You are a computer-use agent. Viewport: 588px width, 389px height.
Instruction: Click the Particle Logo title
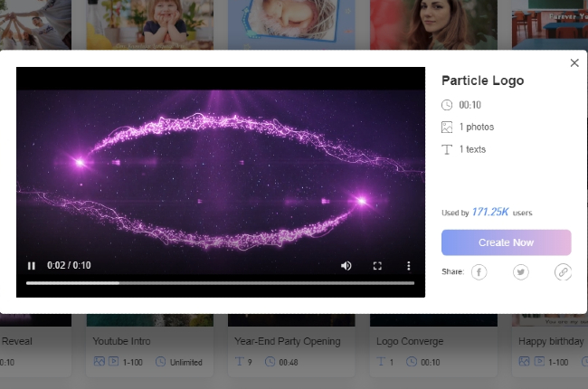[482, 81]
